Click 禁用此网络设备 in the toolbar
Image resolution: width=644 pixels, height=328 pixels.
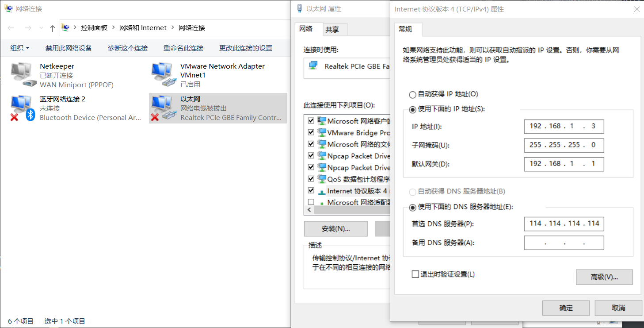click(69, 48)
